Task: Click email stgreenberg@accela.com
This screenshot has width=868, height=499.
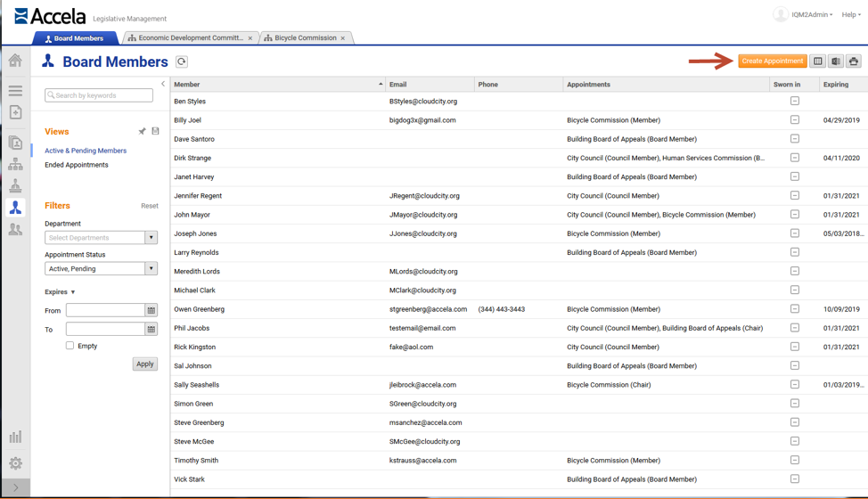Action: coord(428,309)
